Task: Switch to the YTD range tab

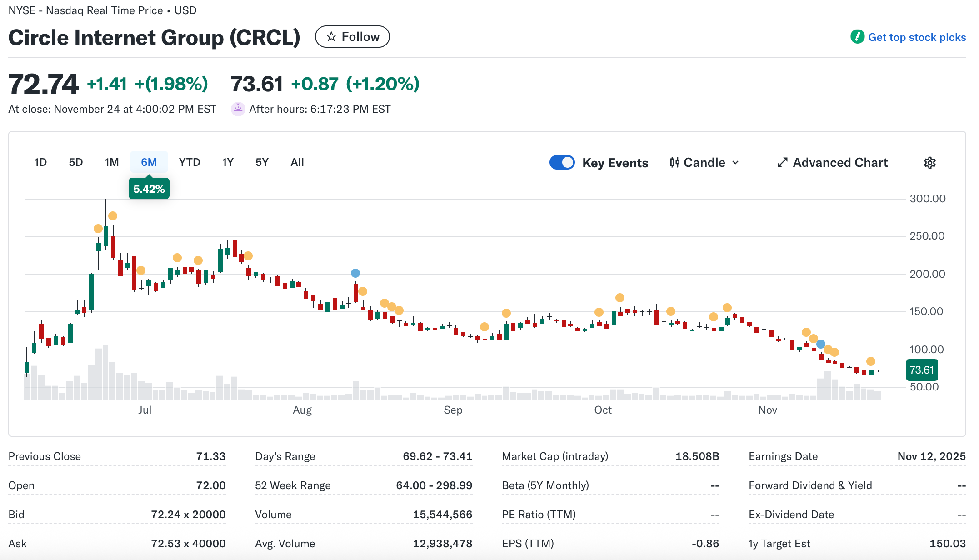Action: pyautogui.click(x=190, y=162)
